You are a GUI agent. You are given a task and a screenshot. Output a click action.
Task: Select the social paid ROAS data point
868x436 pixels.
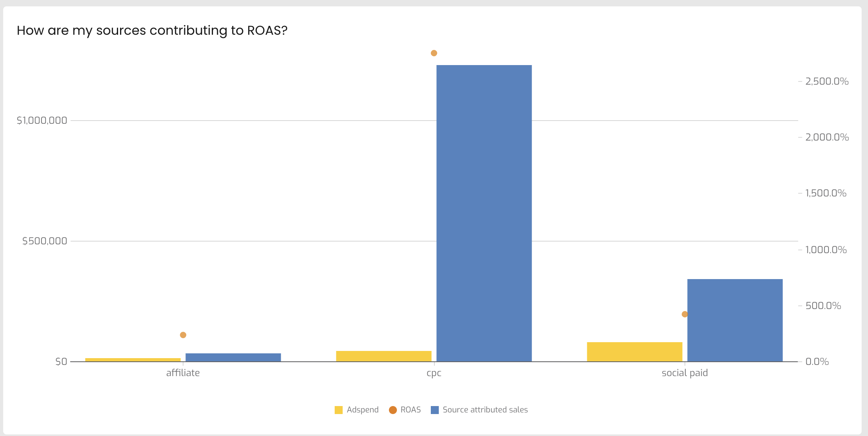[x=685, y=314]
